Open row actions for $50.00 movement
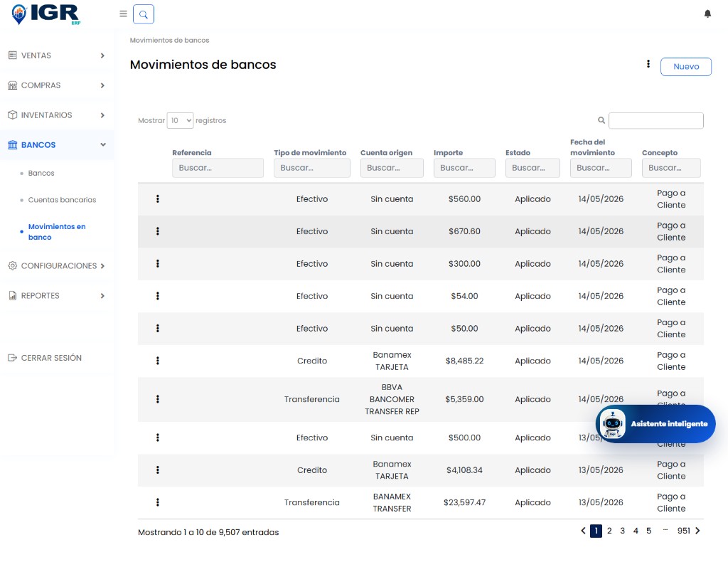 click(x=158, y=328)
